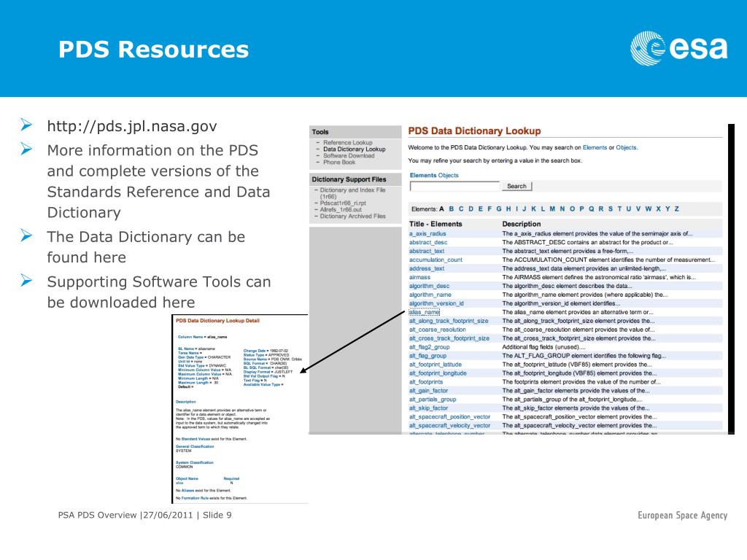Open the alt_gain_factor element
The image size is (747, 560).
428,391
